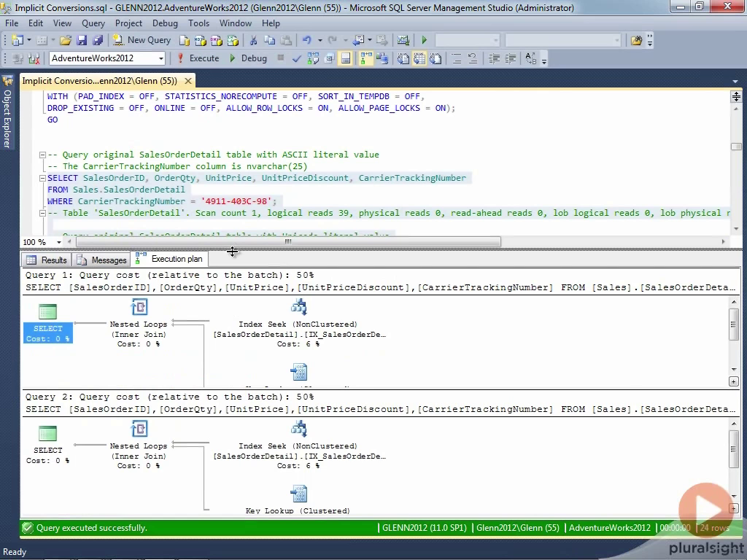This screenshot has height=560, width=747.
Task: Select the Execution plan tab
Action: pos(169,259)
